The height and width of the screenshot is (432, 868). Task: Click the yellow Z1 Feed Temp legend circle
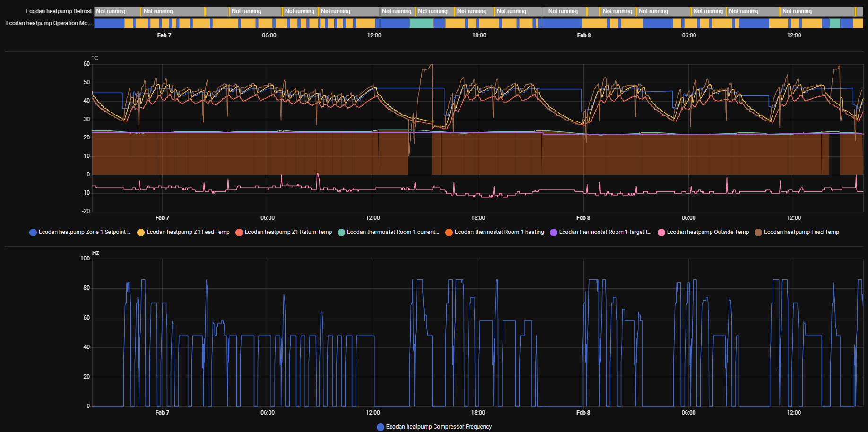pos(141,233)
